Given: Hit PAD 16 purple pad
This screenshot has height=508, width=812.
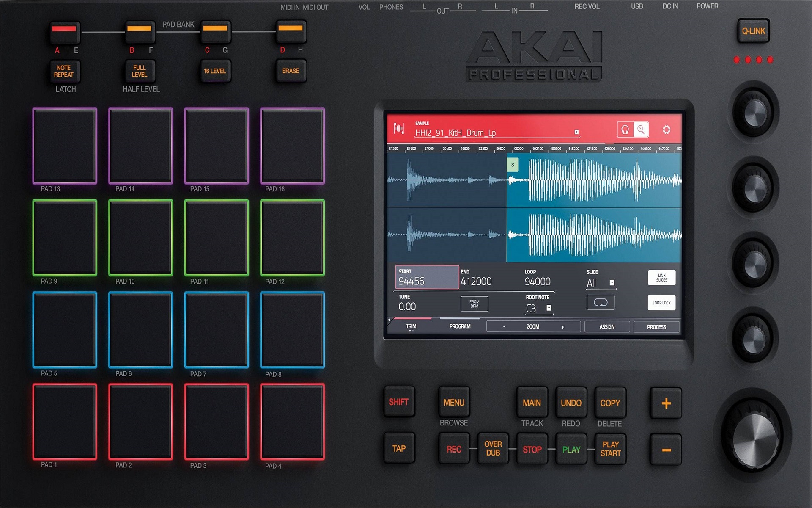Looking at the screenshot, I should (x=292, y=146).
